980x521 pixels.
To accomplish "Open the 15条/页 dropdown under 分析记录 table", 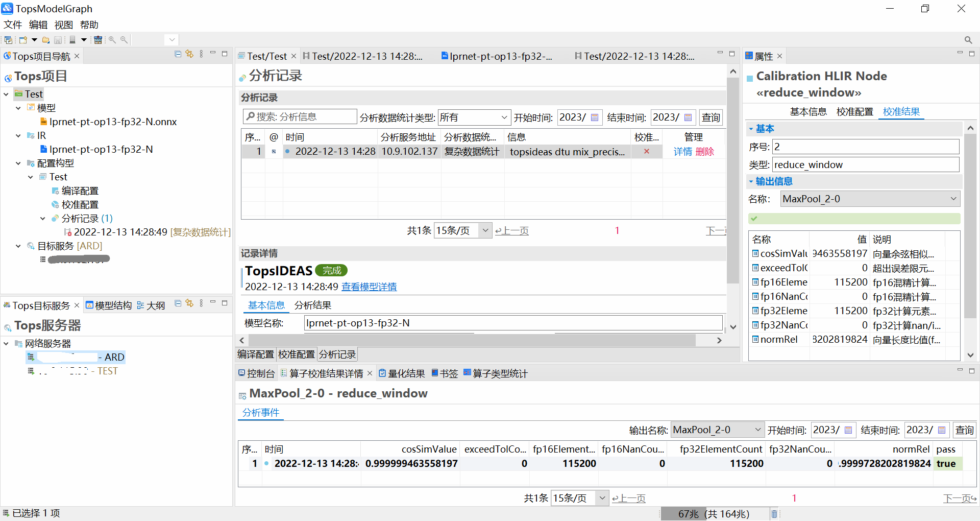I will (x=463, y=230).
